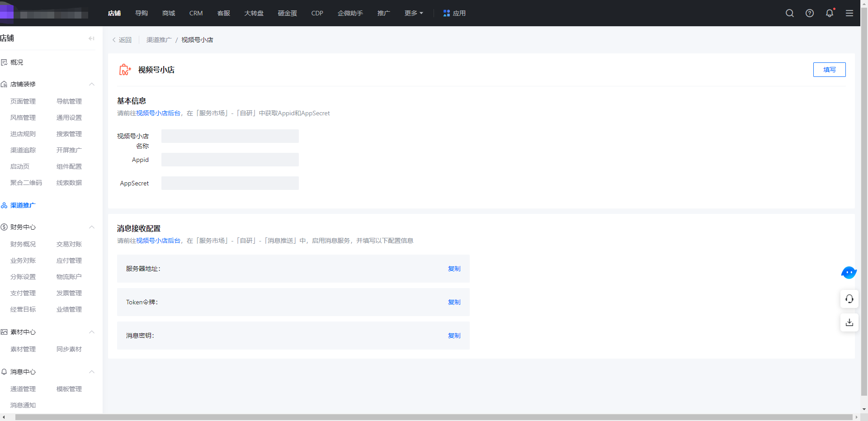Open the help question-mark icon
The height and width of the screenshot is (421, 868).
point(810,13)
